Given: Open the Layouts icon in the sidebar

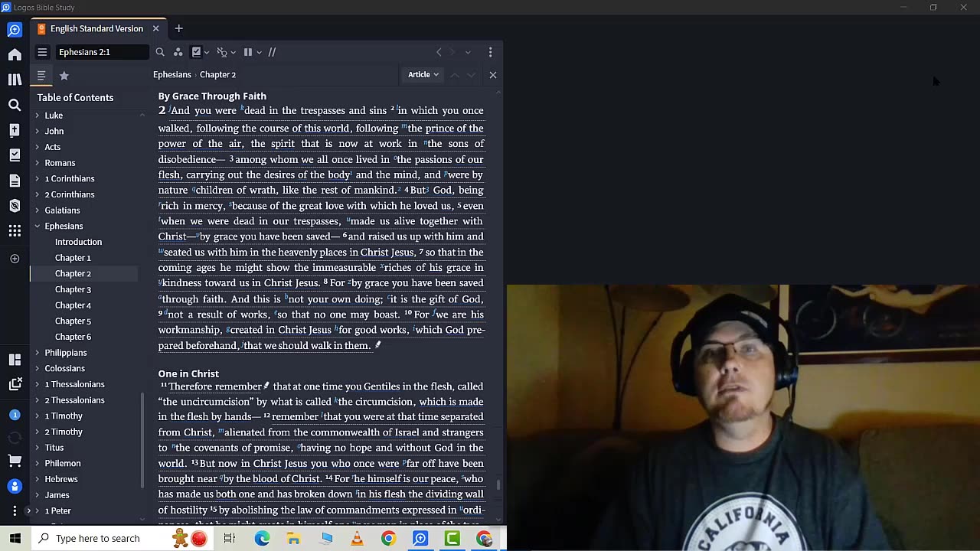Looking at the screenshot, I should click(15, 360).
